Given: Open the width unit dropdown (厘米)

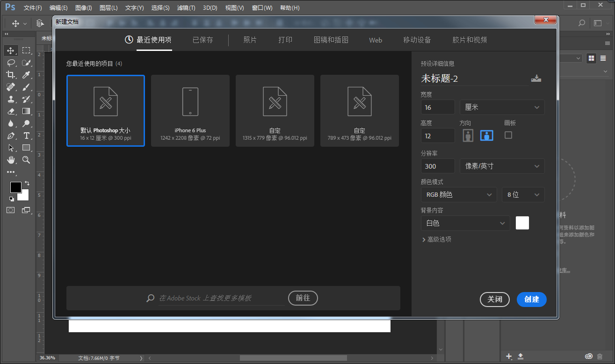Looking at the screenshot, I should tap(502, 107).
